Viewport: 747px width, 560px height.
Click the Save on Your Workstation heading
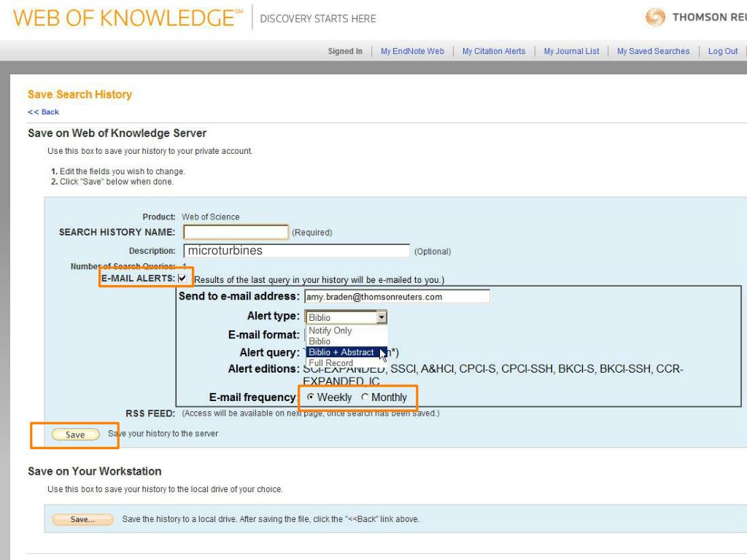click(94, 472)
